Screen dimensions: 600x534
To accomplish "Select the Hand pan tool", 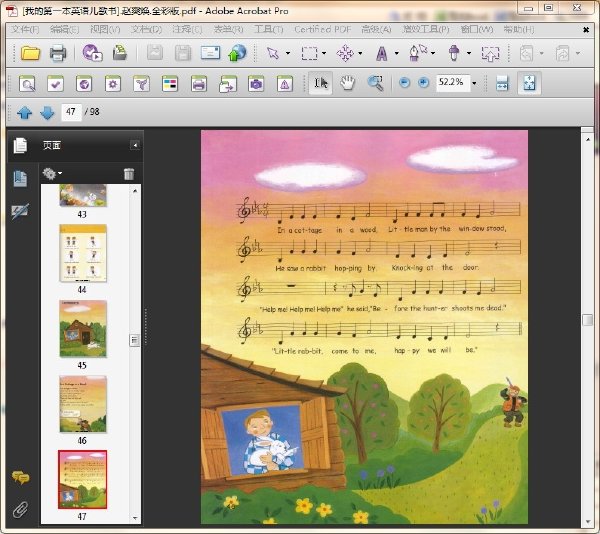I will point(347,83).
